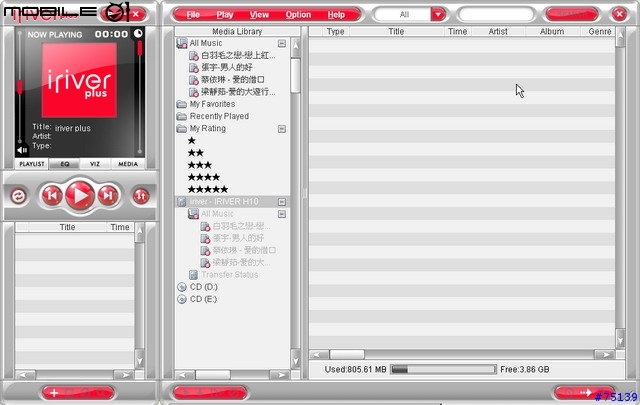Image resolution: width=640 pixels, height=405 pixels.
Task: Open the File menu
Action: coord(193,15)
